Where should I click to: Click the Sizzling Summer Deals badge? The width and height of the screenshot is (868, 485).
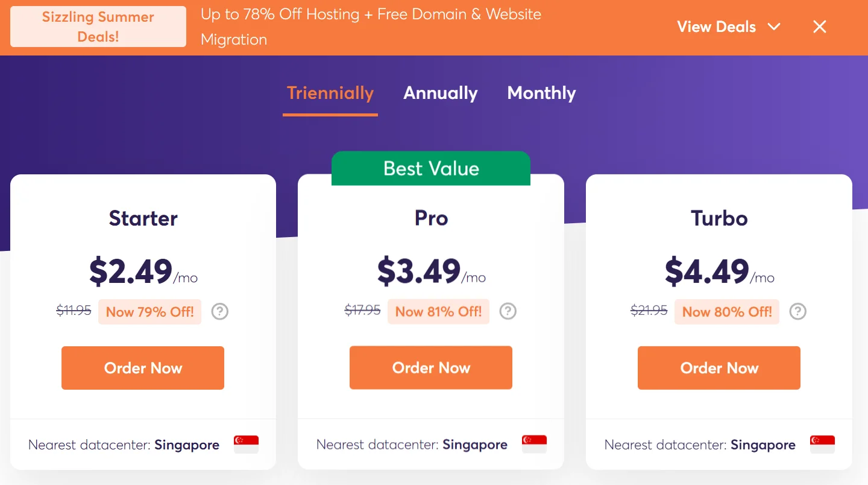[98, 27]
